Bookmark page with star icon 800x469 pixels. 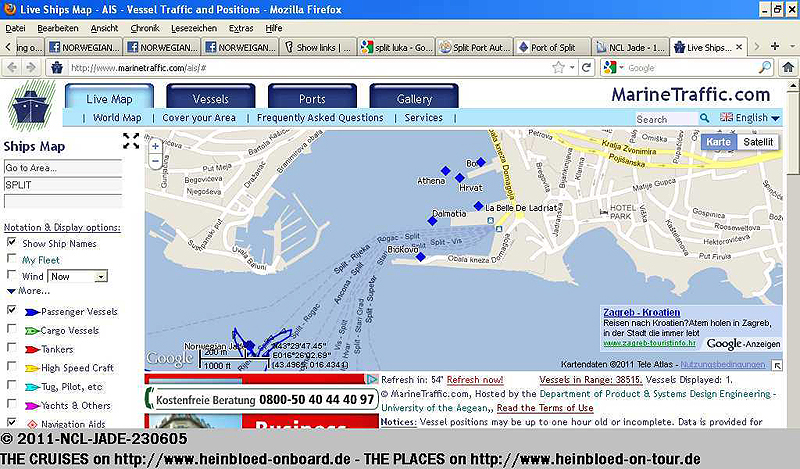pyautogui.click(x=559, y=67)
